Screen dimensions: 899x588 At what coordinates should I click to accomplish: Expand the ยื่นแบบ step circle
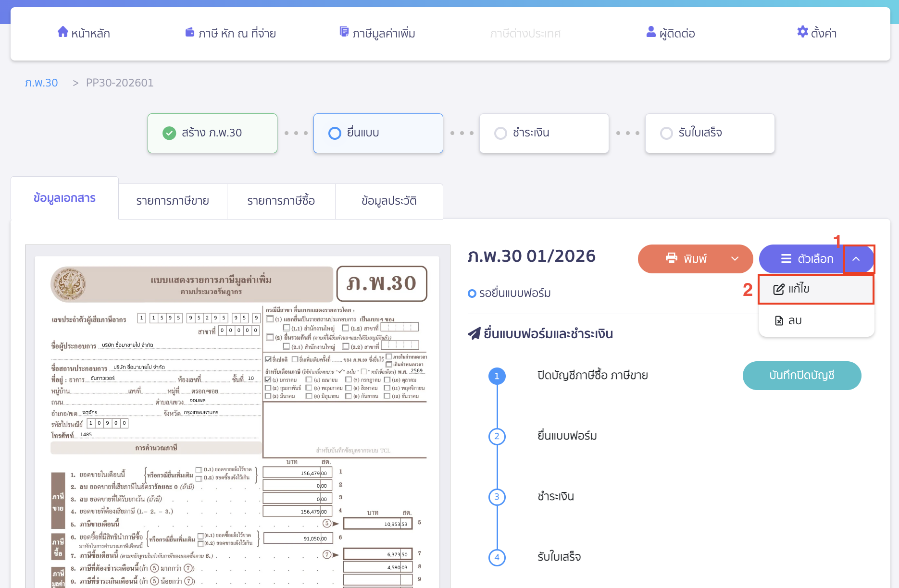[335, 133]
